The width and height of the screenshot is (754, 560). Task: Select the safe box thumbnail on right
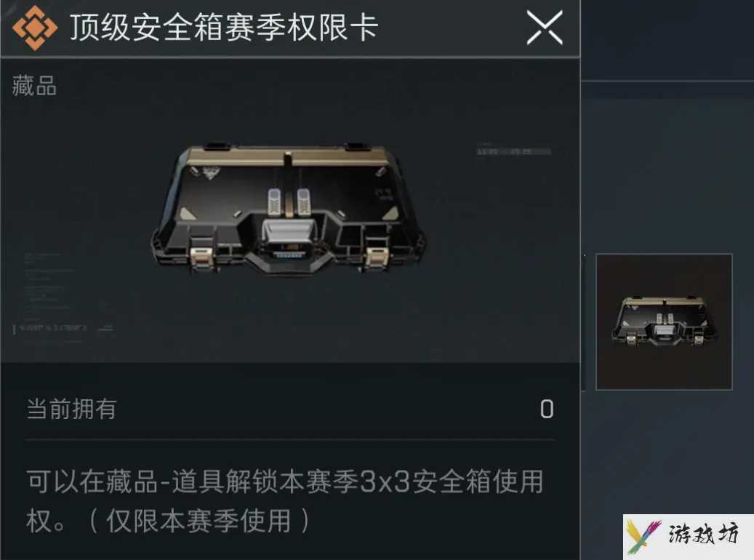(x=664, y=321)
